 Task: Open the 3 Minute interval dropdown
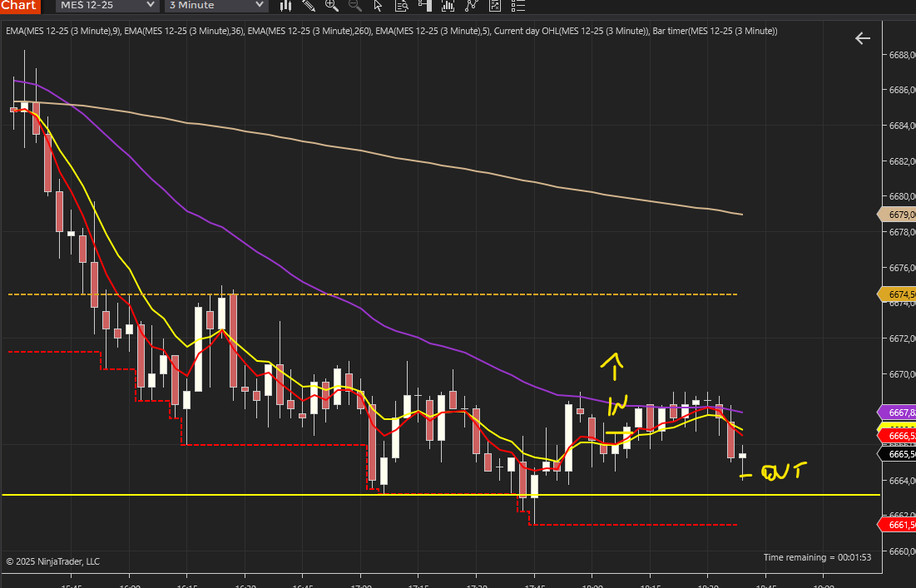point(216,5)
